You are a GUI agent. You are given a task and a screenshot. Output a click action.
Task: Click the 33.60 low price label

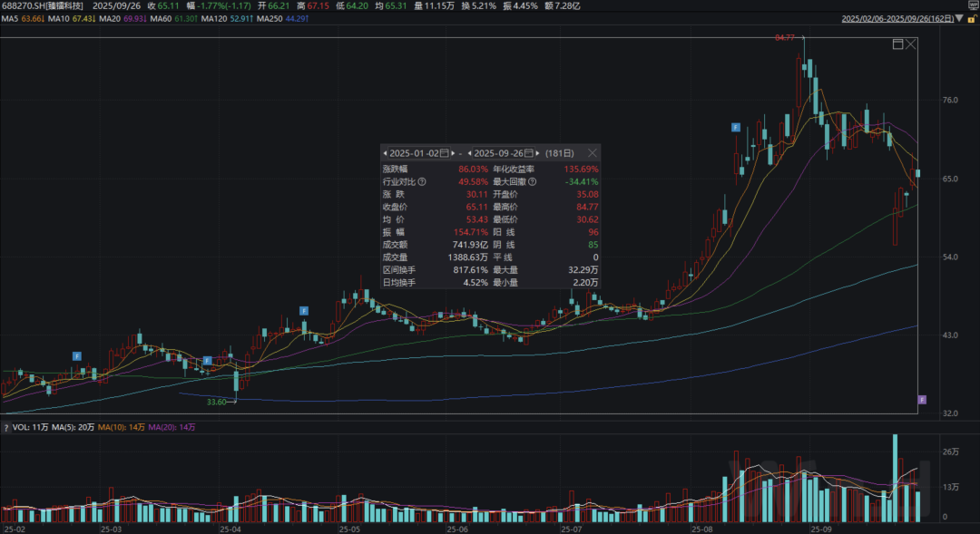216,402
